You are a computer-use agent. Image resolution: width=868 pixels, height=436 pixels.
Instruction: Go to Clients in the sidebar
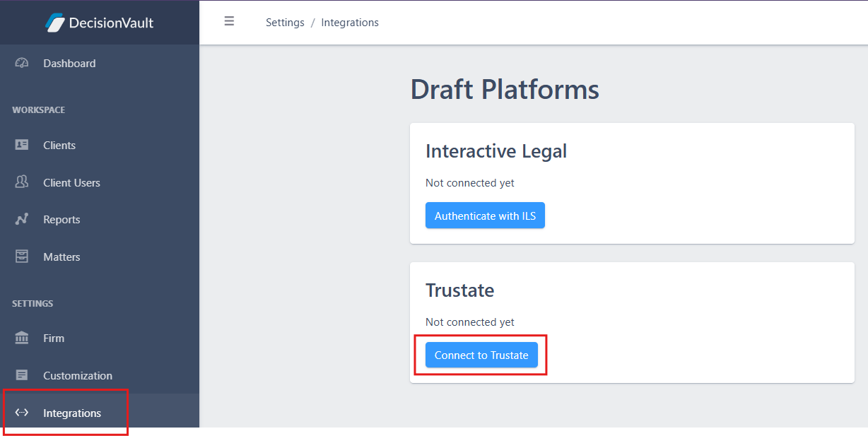pos(100,145)
